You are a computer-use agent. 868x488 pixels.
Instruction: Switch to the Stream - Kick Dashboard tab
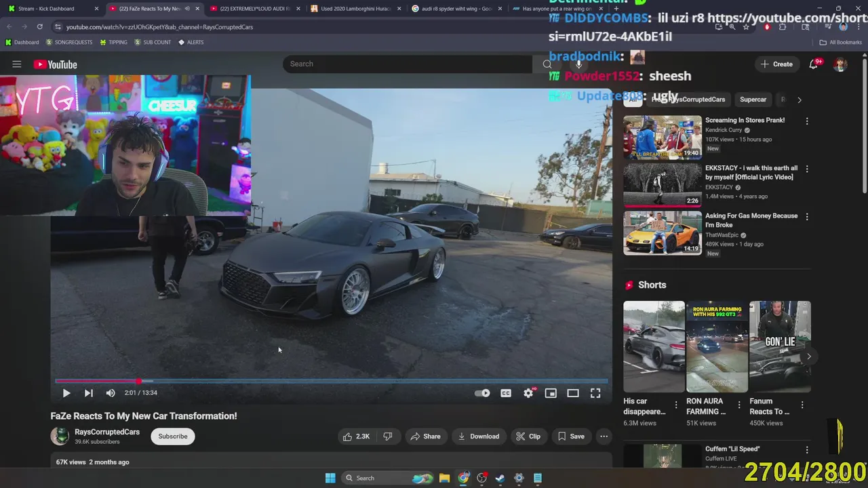click(51, 9)
